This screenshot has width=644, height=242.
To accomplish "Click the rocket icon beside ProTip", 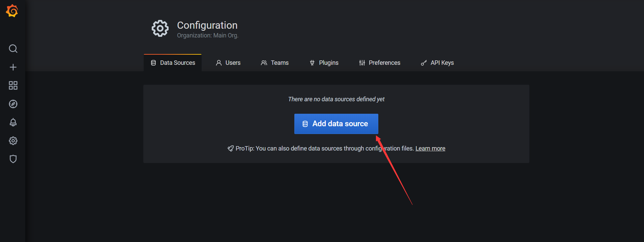I will [231, 149].
